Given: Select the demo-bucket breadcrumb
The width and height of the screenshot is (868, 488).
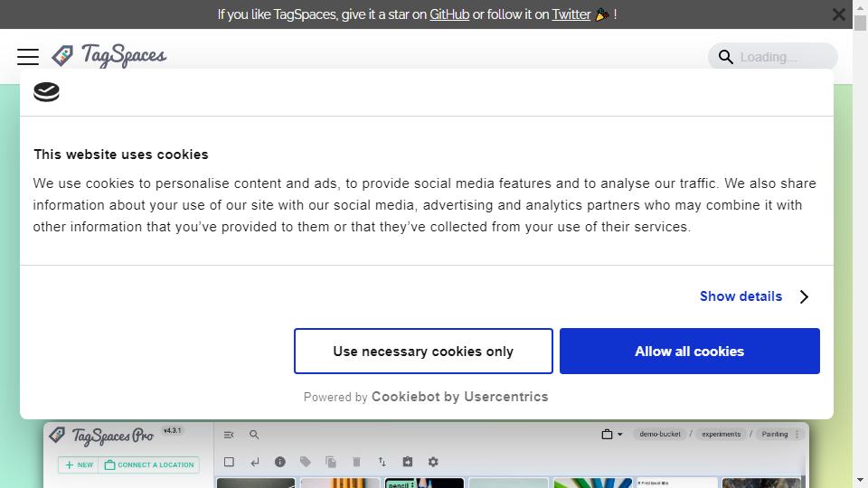Looking at the screenshot, I should click(x=660, y=435).
